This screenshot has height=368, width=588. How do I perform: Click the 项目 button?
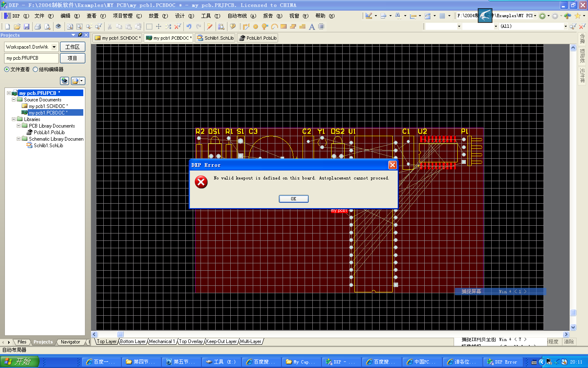(73, 58)
